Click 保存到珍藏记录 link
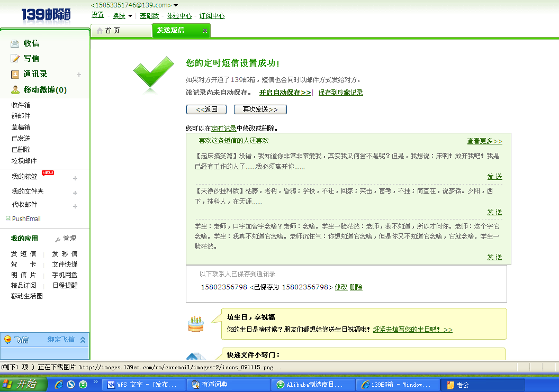This screenshot has width=559, height=392. (340, 93)
